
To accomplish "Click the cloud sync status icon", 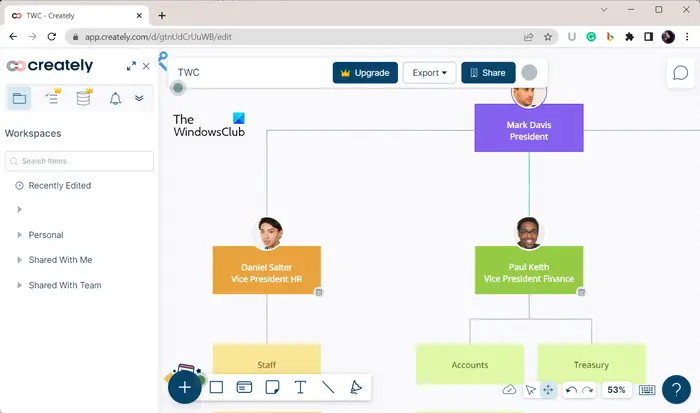I will click(x=509, y=390).
